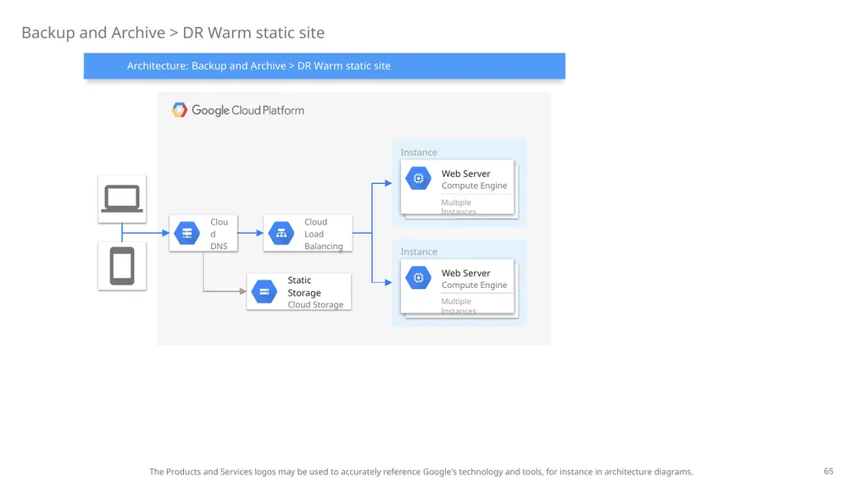Click the Google Cloud Platform logo icon
Image resolution: width=868 pixels, height=488 pixels.
pyautogui.click(x=180, y=109)
